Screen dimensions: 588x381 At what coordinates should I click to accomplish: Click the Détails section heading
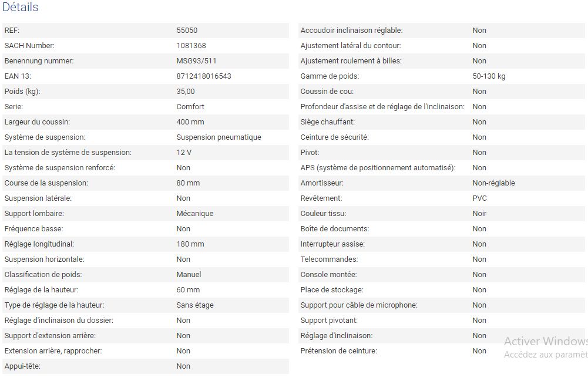(x=21, y=8)
